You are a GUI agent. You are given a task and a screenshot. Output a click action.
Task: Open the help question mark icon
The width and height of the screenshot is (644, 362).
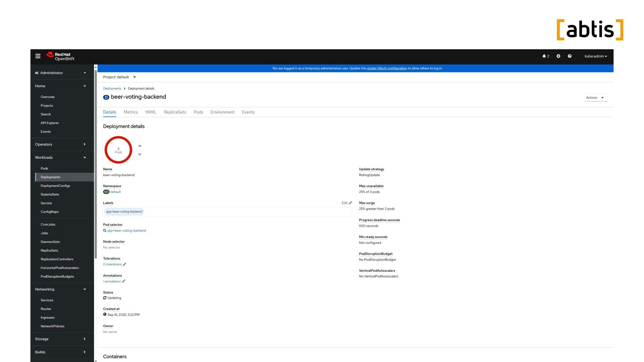coord(570,56)
